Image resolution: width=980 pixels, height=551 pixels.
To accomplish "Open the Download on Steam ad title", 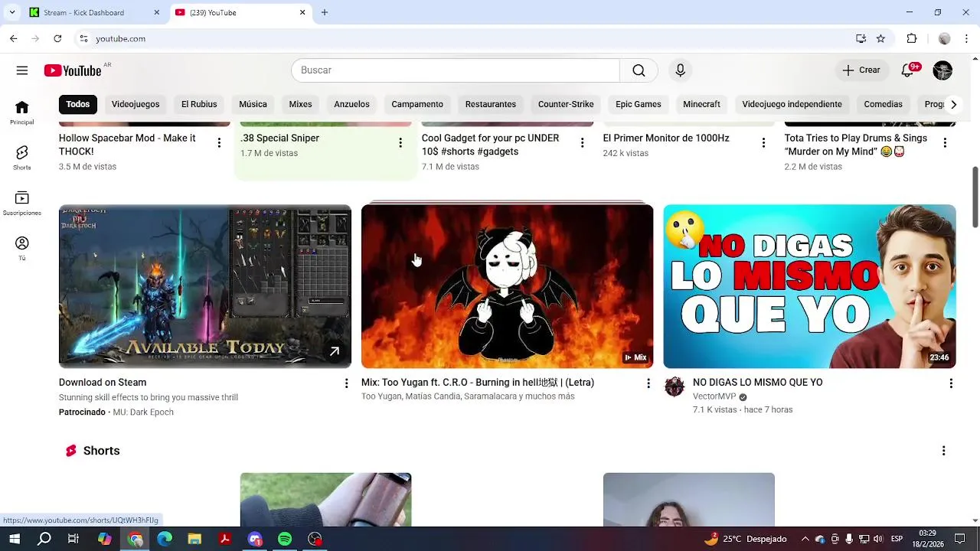I will pyautogui.click(x=103, y=383).
